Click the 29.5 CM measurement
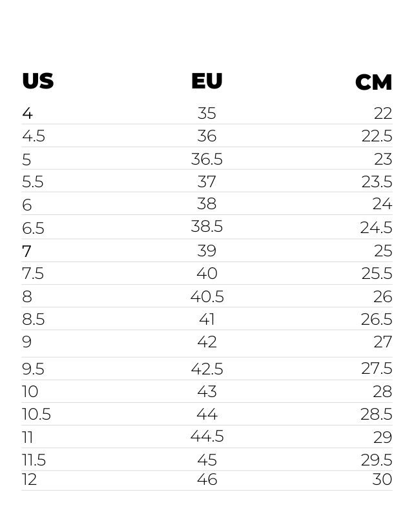Image resolution: width=414 pixels, height=532 pixels. pyautogui.click(x=377, y=460)
